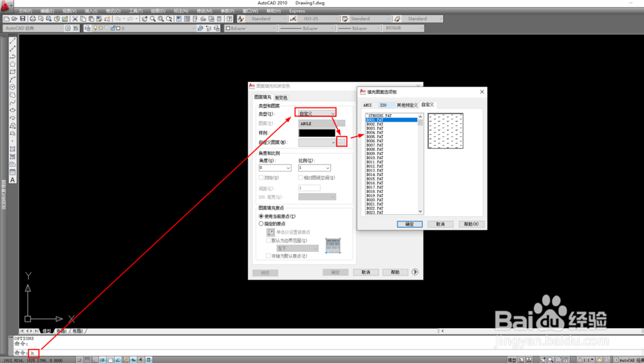This screenshot has height=363, width=644.
Task: Click the Help question mark icon
Action: pos(230,19)
